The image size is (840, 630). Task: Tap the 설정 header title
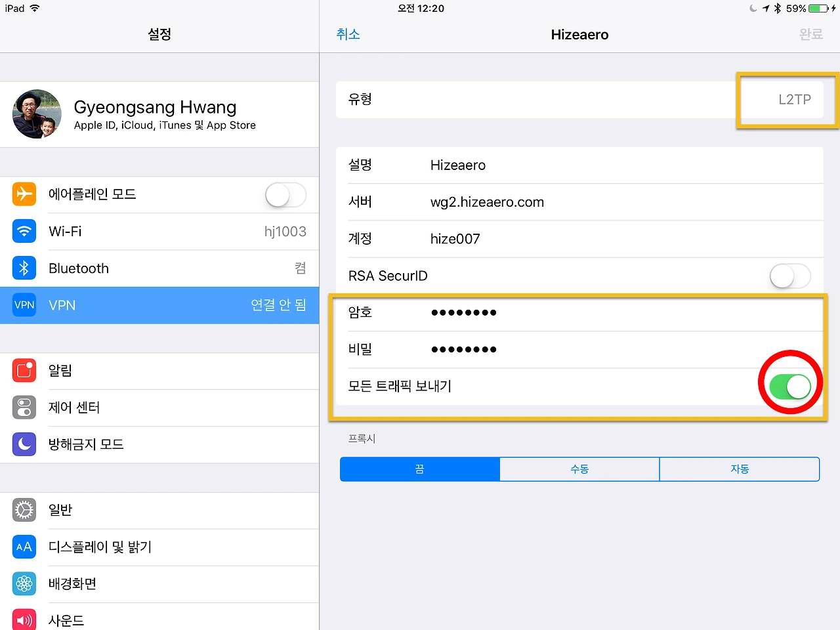click(x=159, y=34)
